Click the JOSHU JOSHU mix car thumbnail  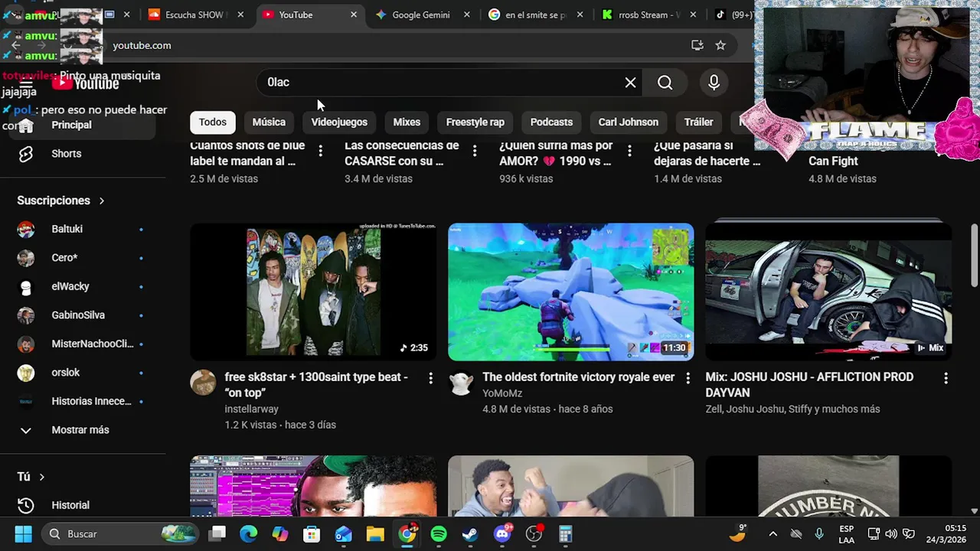click(828, 292)
